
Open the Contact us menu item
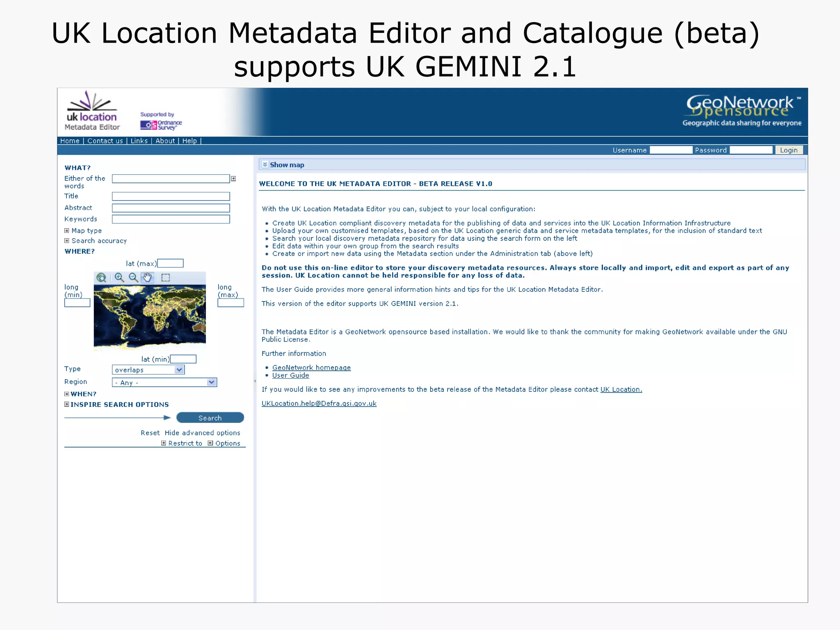pyautogui.click(x=105, y=141)
